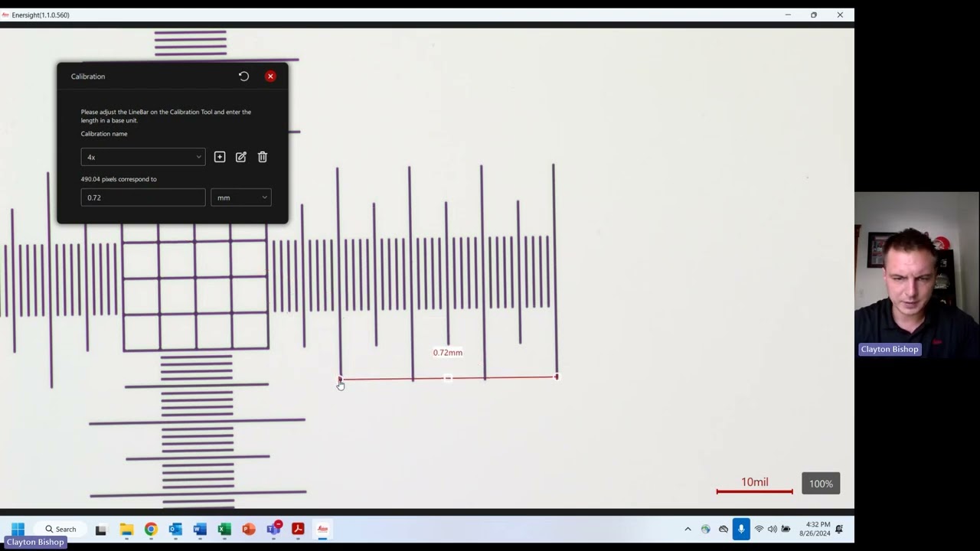Viewport: 980px width, 551px height.
Task: Open the Windows Start menu
Action: 18,529
